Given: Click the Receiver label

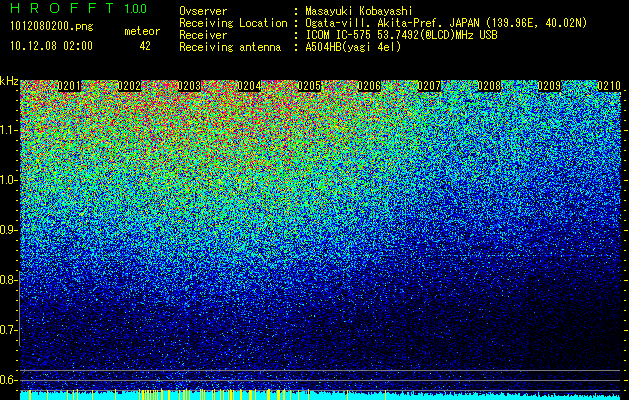Looking at the screenshot, I should pos(203,35).
